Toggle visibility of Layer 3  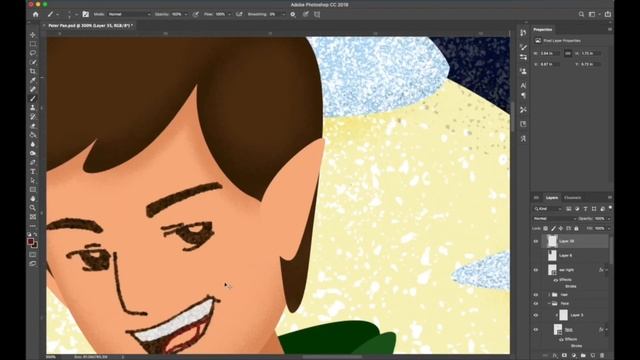coord(536,315)
